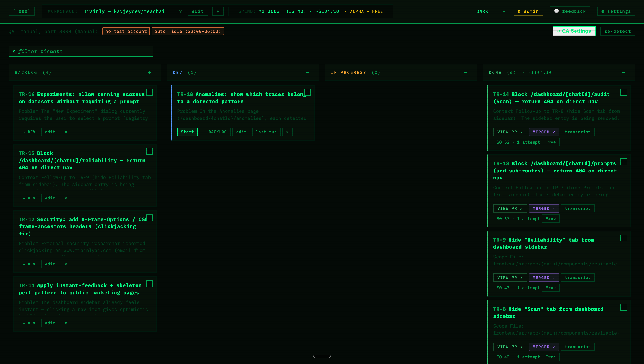
Task: View PR for TR-9
Action: 510,278
